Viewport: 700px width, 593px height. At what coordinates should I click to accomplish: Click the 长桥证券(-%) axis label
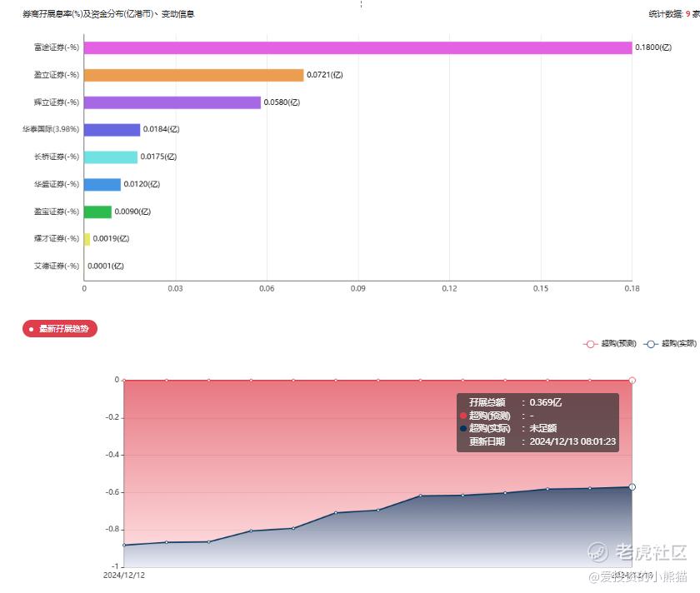pos(57,157)
